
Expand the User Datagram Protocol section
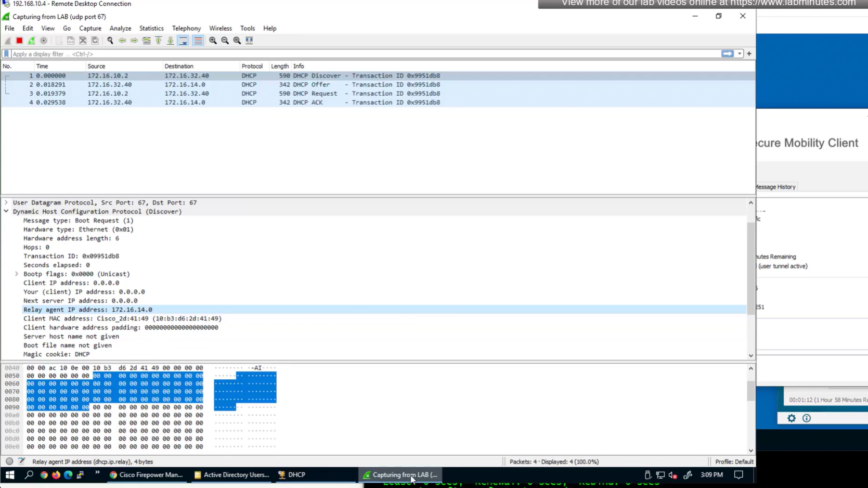[x=6, y=203]
